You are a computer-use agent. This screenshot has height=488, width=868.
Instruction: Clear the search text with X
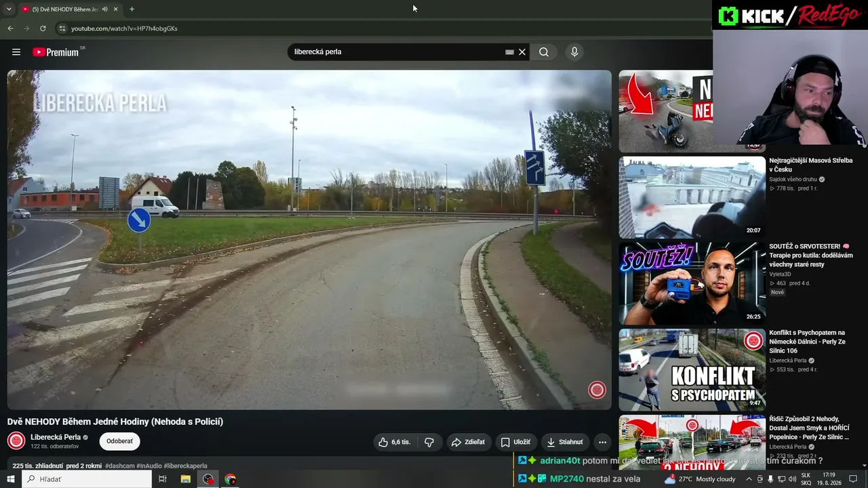coord(522,52)
